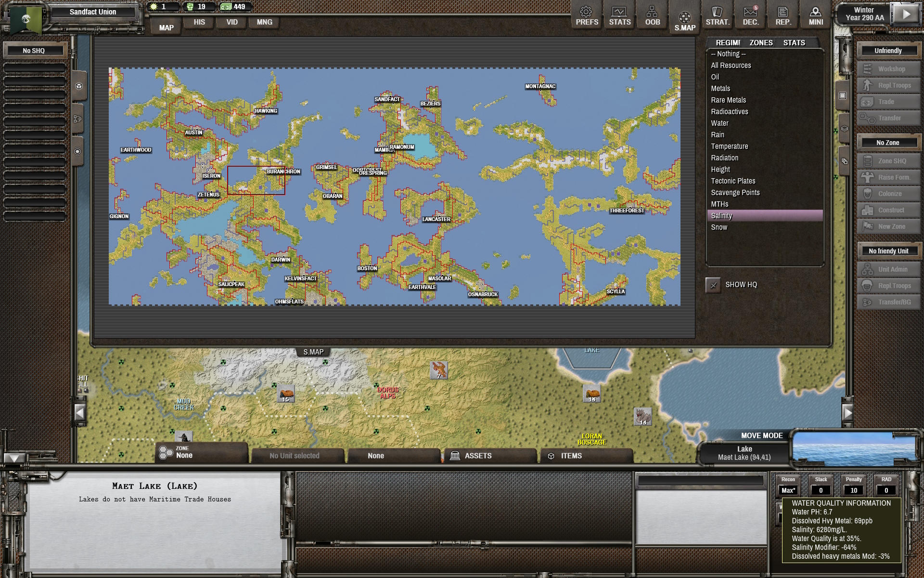
Task: Open the DEC envelope with 5 notifications
Action: [750, 14]
